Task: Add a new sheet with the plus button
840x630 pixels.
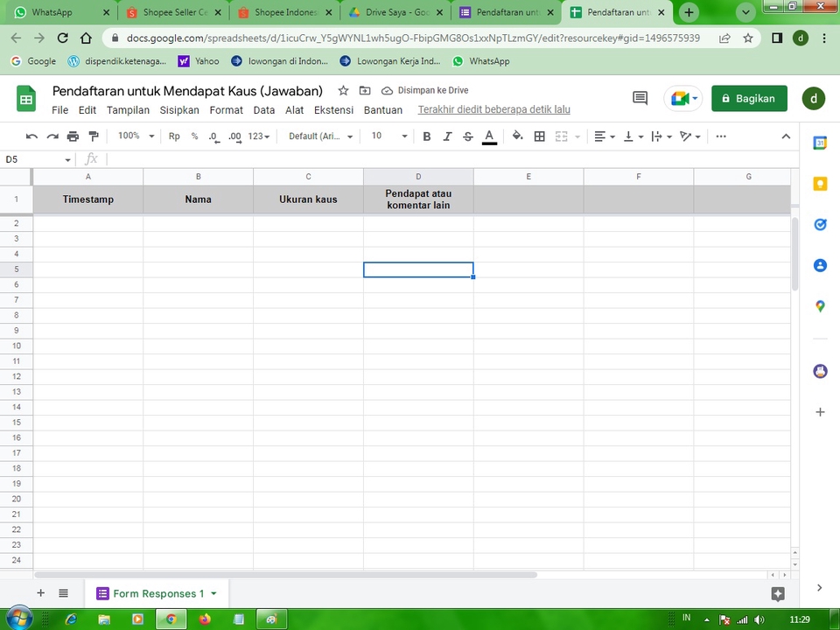Action: pos(40,593)
